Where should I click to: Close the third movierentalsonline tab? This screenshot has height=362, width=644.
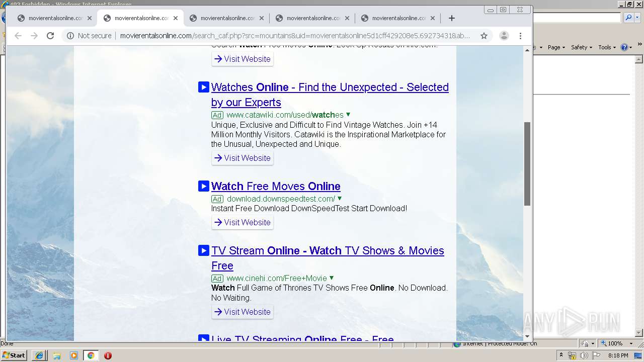262,18
